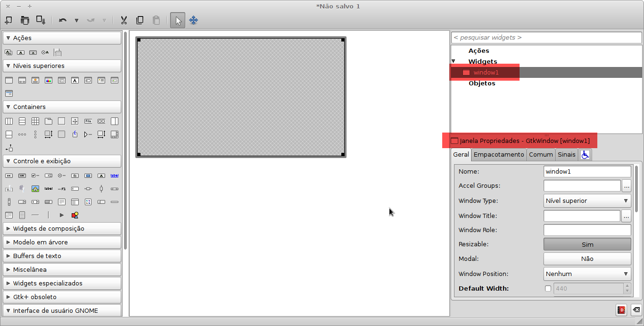The height and width of the screenshot is (326, 644).
Task: Select the GtkWindow widget in Níveis superiores
Action: 8,80
